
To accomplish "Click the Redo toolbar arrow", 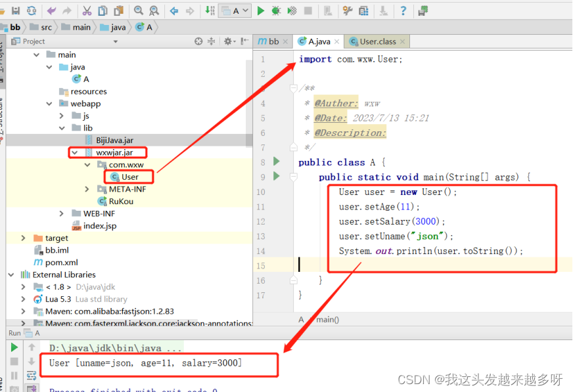I will point(67,11).
